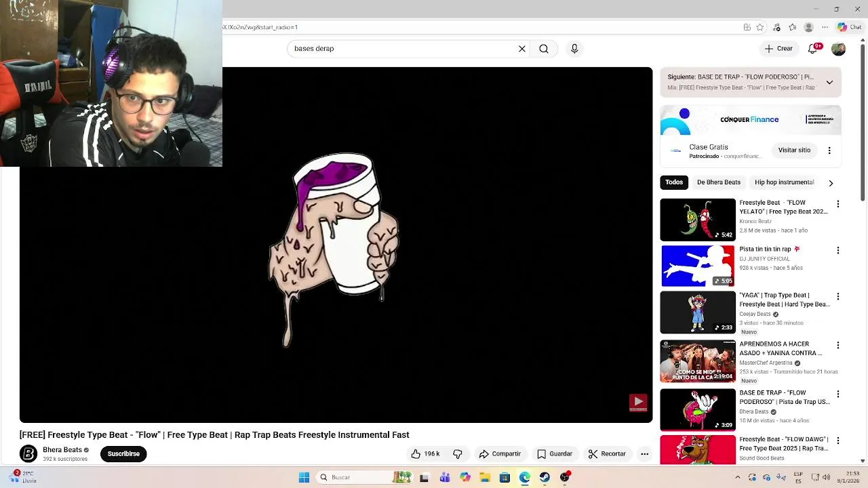The height and width of the screenshot is (488, 868).
Task: Click the magnifying glass search button
Action: [x=544, y=49]
